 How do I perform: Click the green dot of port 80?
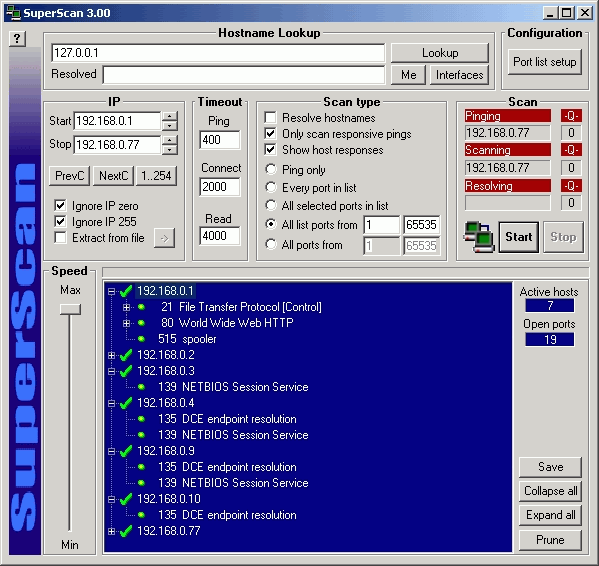141,323
